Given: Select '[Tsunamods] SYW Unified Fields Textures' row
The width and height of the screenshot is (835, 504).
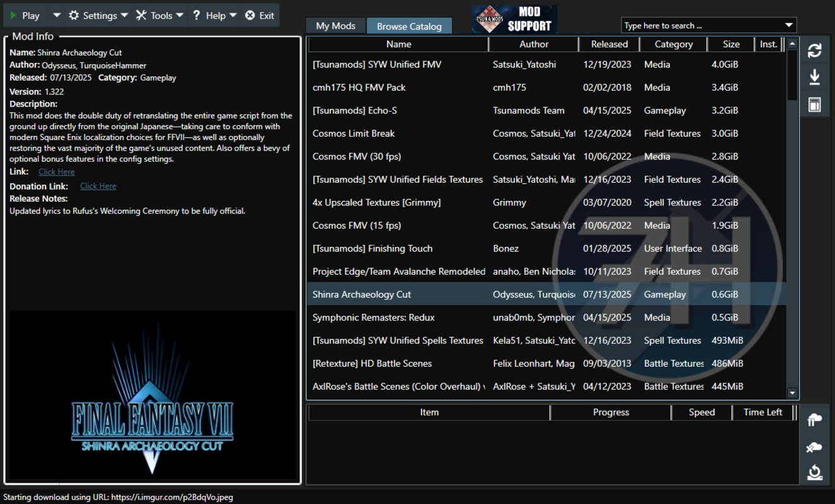Looking at the screenshot, I should 546,180.
